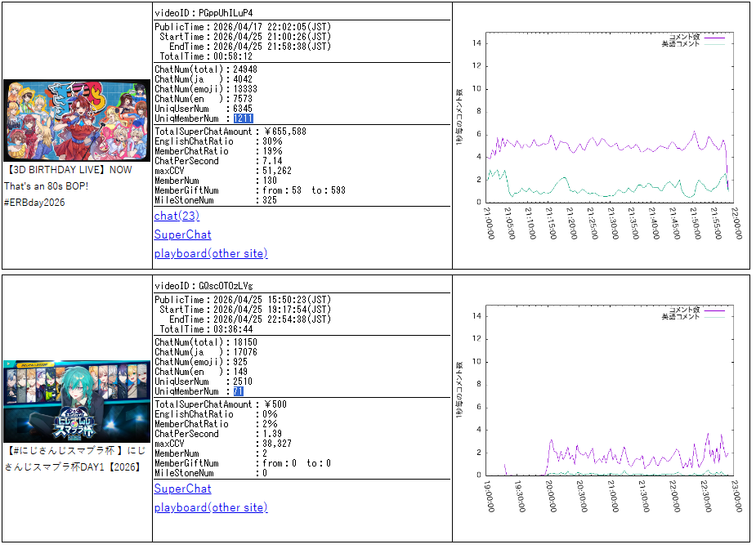Click videoID : PGppUhILuP4 text
This screenshot has width=756, height=549.
pyautogui.click(x=204, y=14)
